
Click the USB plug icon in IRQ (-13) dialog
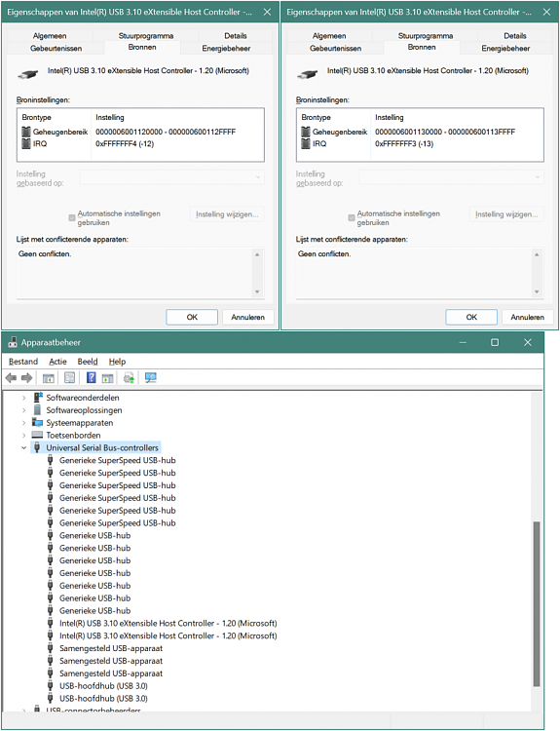(x=308, y=74)
